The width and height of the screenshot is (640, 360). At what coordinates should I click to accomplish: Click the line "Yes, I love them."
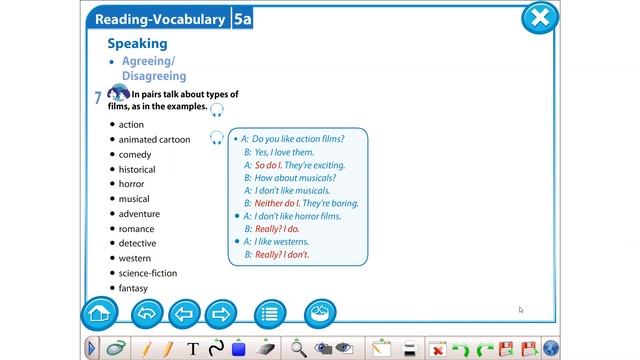[284, 152]
